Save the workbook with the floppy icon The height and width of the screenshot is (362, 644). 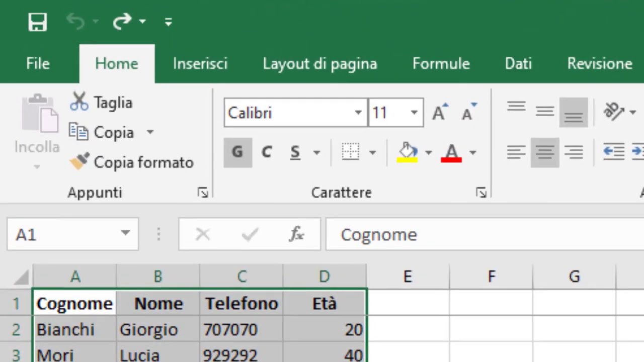(38, 22)
